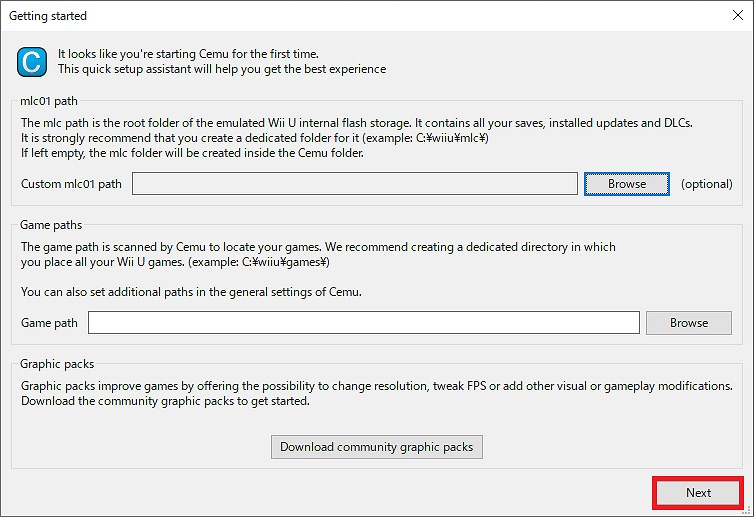Click 'If left empty, the mlc folder' line
Image resolution: width=756 pixels, height=517 pixels.
pyautogui.click(x=192, y=153)
